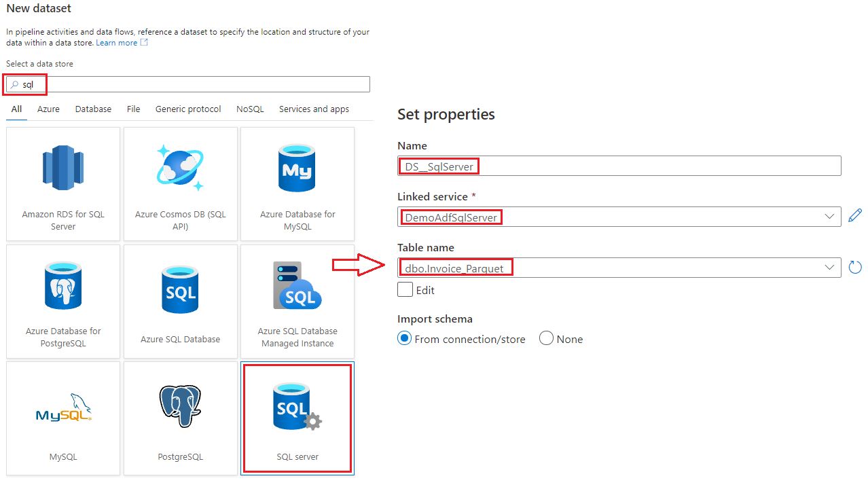Choose Amazon RDS for SQL Server
This screenshot has height=489, width=868.
(62, 183)
